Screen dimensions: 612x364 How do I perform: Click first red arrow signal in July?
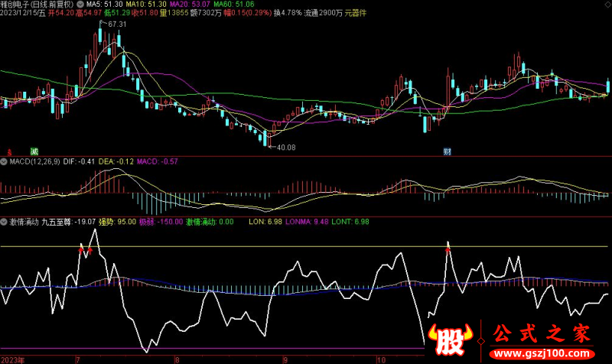(x=80, y=249)
